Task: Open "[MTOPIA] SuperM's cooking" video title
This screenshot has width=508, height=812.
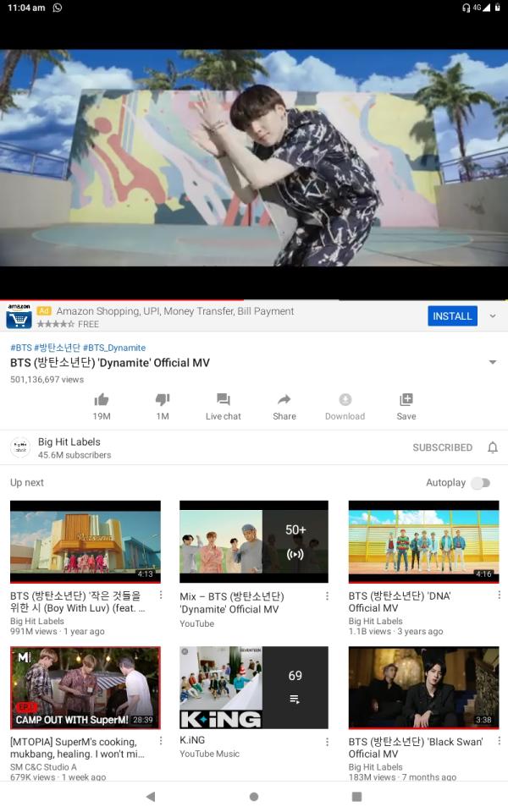Action: (x=77, y=748)
